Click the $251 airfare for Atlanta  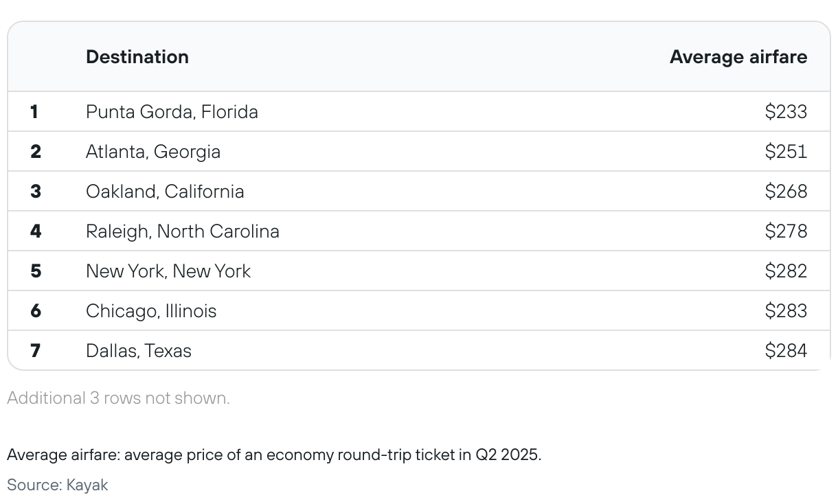(786, 152)
